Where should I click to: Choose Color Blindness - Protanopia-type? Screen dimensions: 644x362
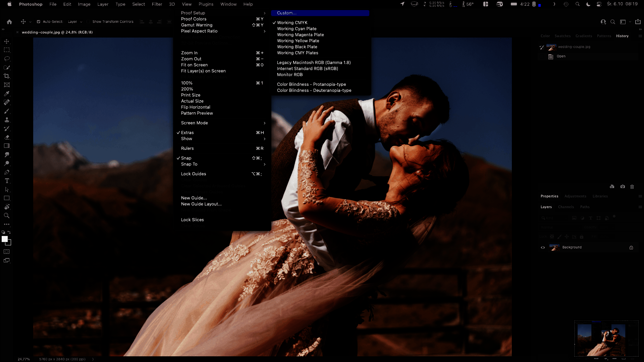coord(321,84)
